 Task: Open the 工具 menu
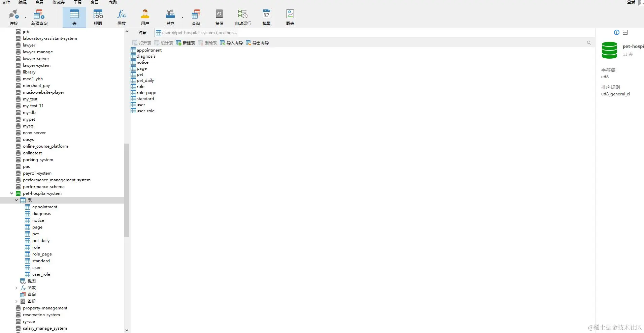click(78, 2)
